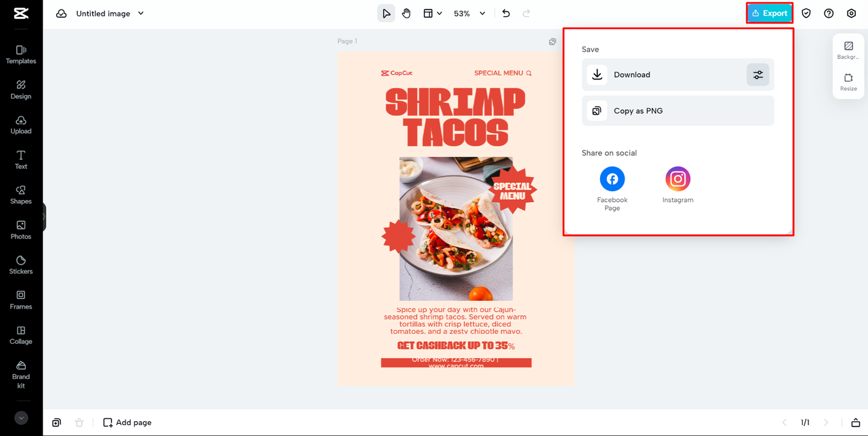
Task: Go to next page arrow
Action: coord(826,422)
